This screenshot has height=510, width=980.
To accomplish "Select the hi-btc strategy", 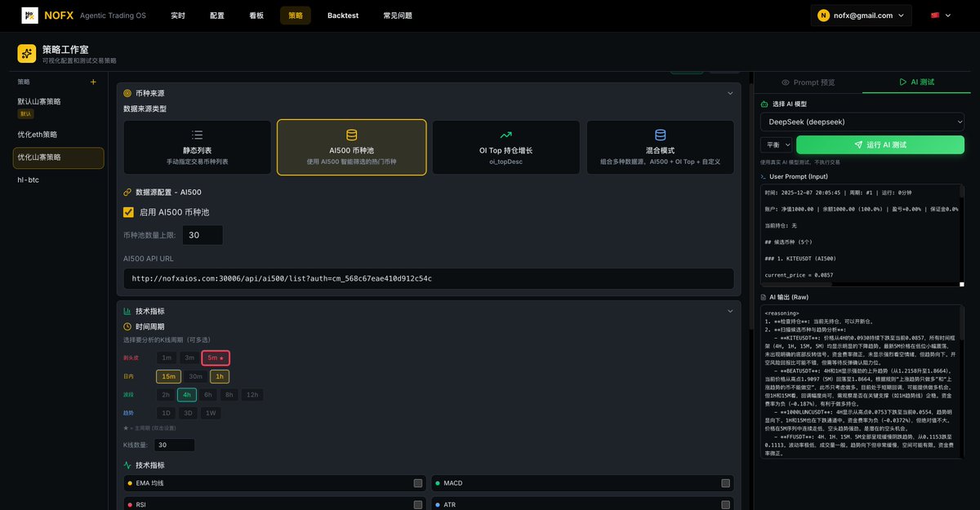I will [x=59, y=180].
